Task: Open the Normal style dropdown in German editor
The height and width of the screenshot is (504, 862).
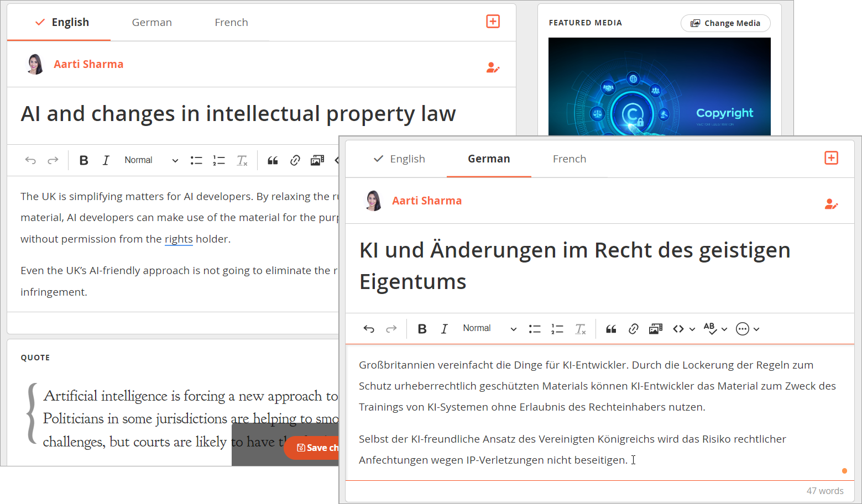Action: click(x=489, y=329)
